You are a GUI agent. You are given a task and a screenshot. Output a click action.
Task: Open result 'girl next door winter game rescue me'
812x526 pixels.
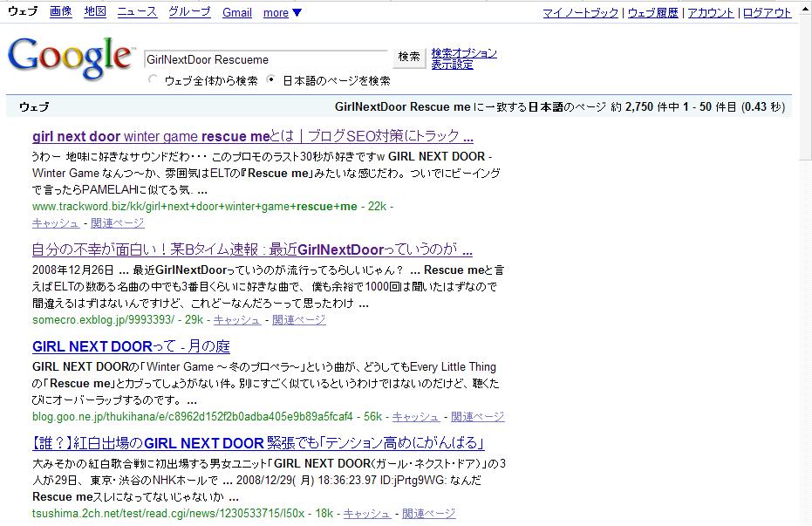tap(253, 136)
